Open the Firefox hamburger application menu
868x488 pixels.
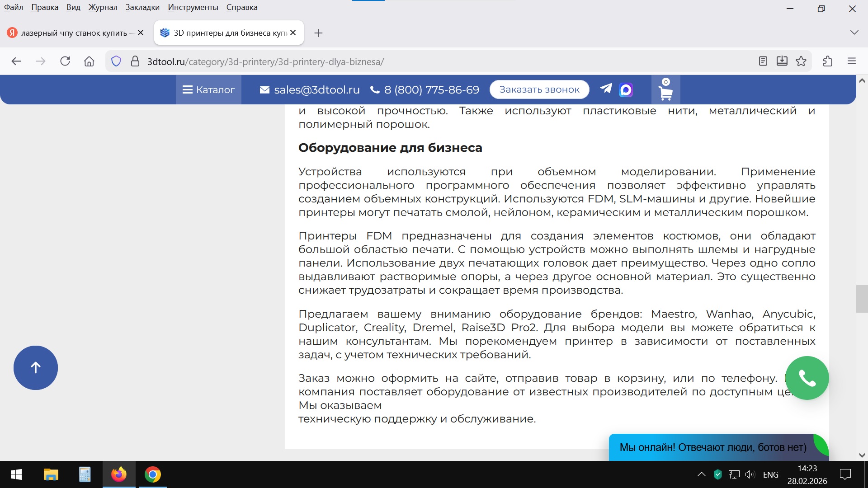852,61
